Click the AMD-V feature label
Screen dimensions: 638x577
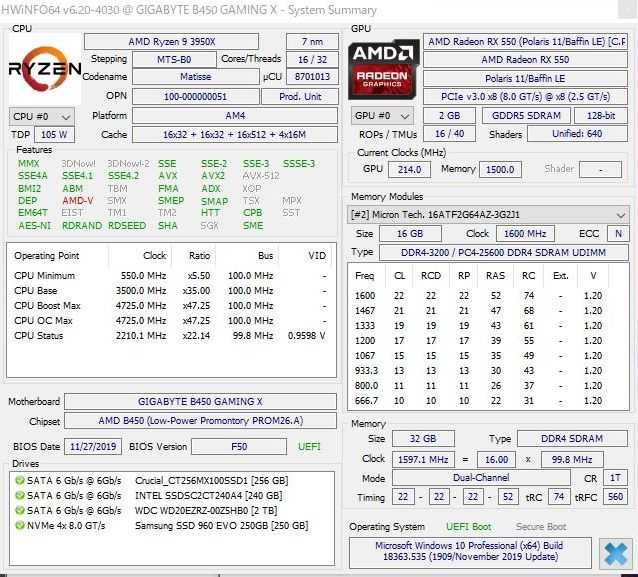pyautogui.click(x=78, y=201)
